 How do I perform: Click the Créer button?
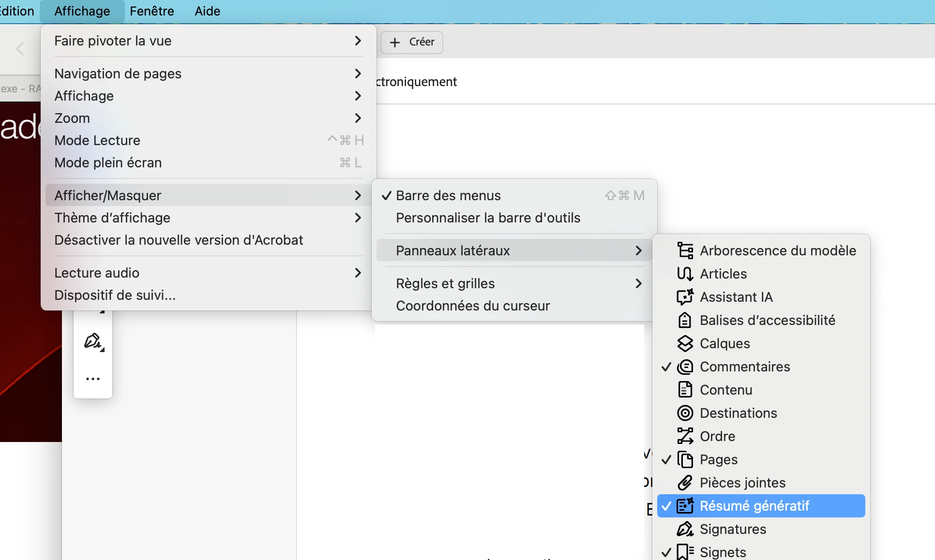(x=412, y=42)
